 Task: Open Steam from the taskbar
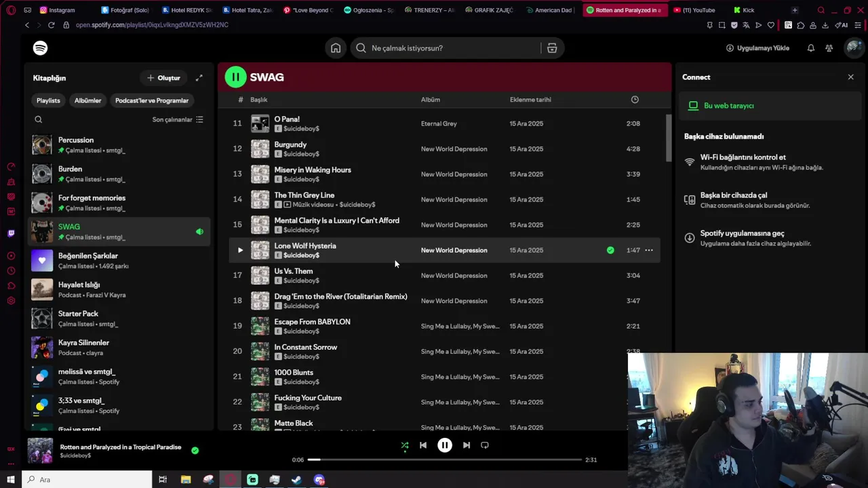tap(296, 479)
